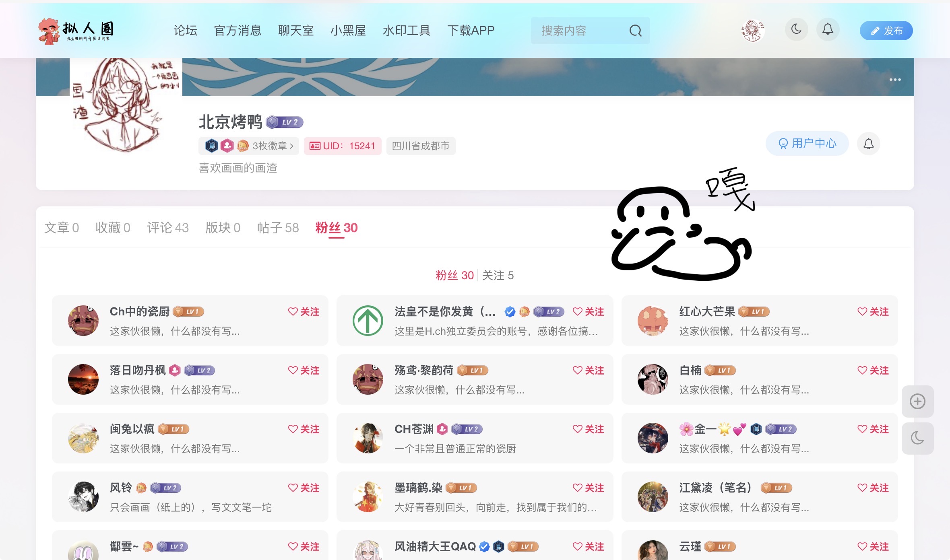950x560 pixels.
Task: Open notifications via the bell icon
Action: [827, 29]
